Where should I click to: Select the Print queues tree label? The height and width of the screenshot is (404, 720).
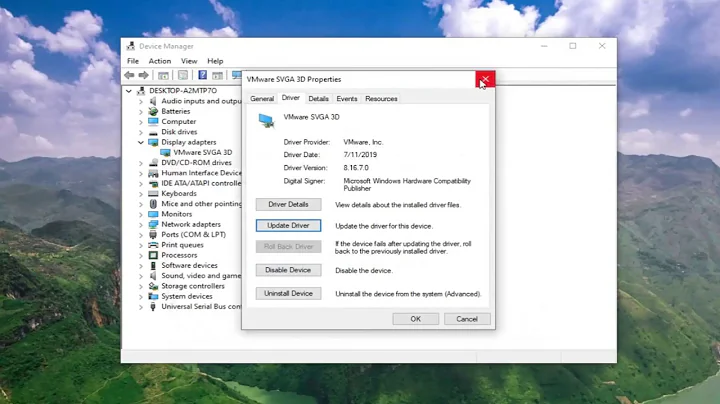(x=182, y=245)
